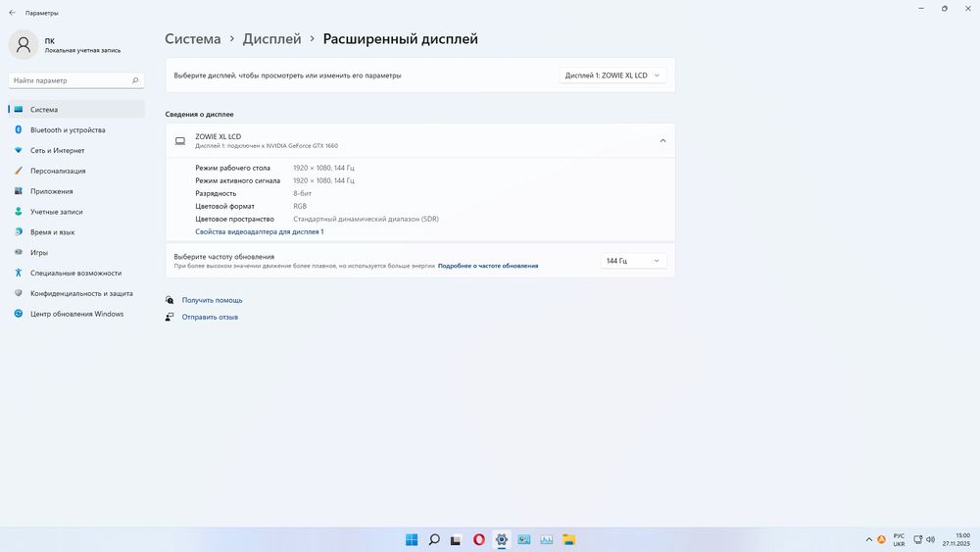The width and height of the screenshot is (980, 552).
Task: Select Система in the sidebar
Action: [x=76, y=110]
